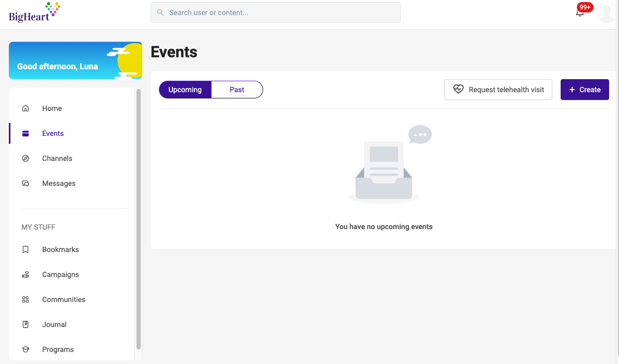This screenshot has width=619, height=364.
Task: Click the Events calendar icon
Action: [26, 133]
